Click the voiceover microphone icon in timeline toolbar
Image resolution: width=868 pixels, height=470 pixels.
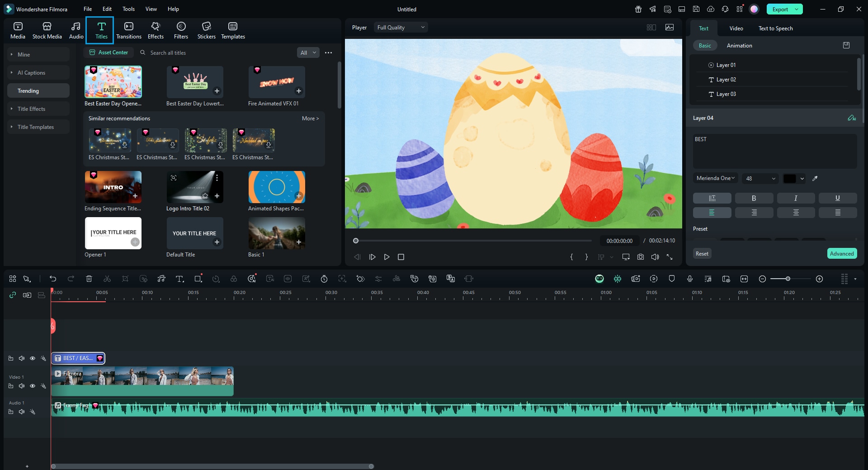(690, 279)
